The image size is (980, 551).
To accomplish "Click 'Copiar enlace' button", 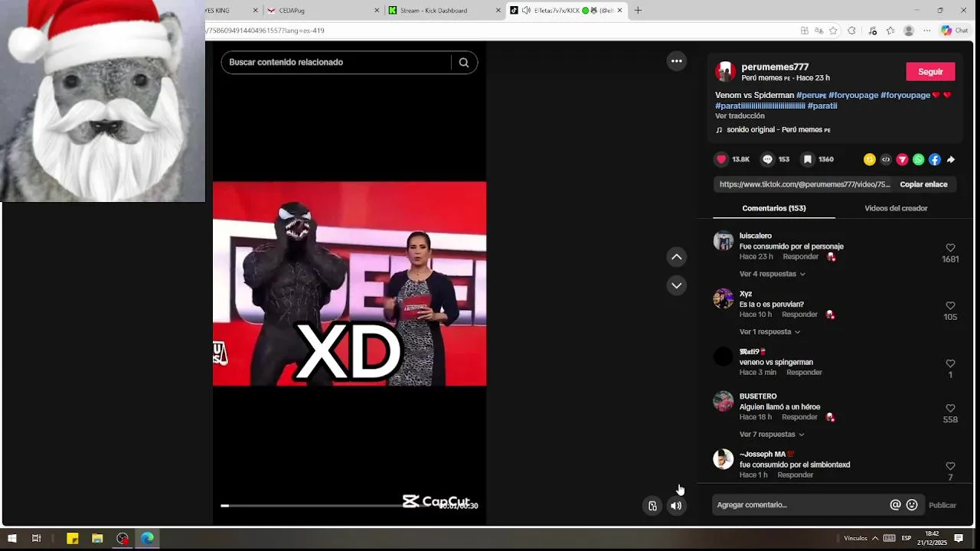I will pyautogui.click(x=923, y=184).
